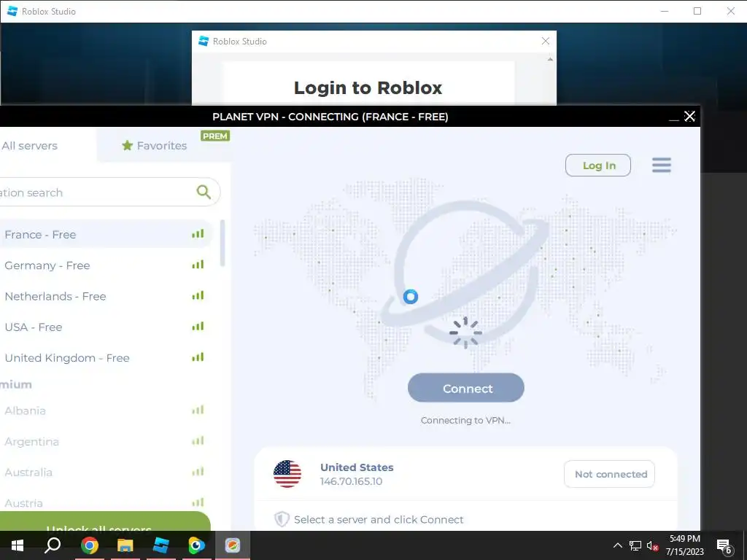Image resolution: width=747 pixels, height=560 pixels.
Task: Click the shield icon beside Select a server
Action: [x=282, y=519]
